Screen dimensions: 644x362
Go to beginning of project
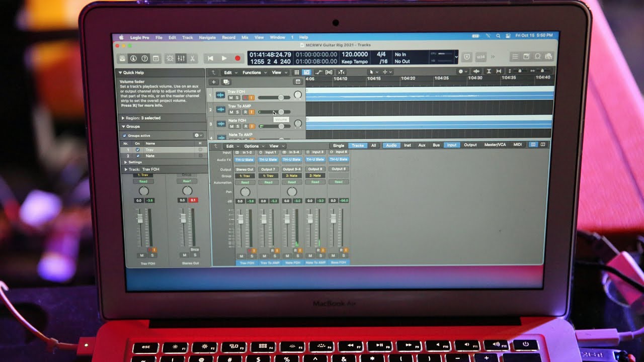(210, 58)
